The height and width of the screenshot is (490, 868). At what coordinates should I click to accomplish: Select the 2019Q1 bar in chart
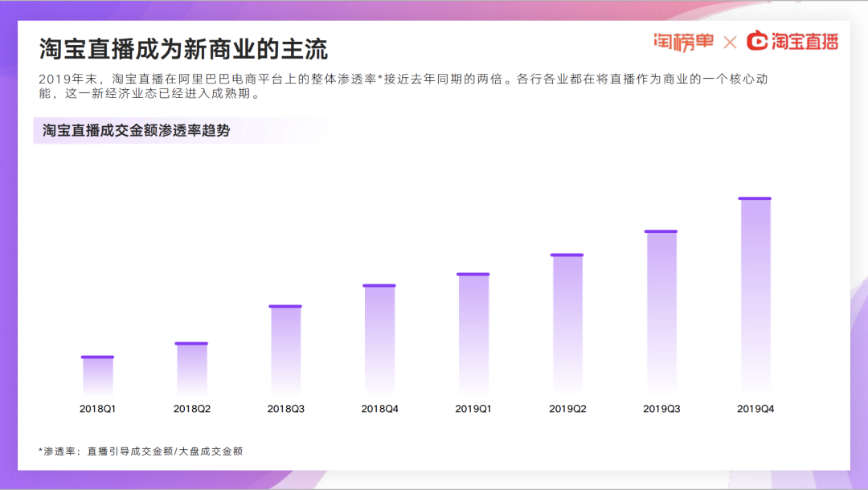coord(473,333)
